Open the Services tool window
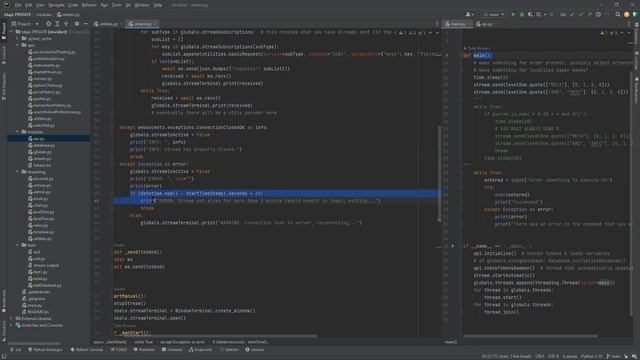 255,350
